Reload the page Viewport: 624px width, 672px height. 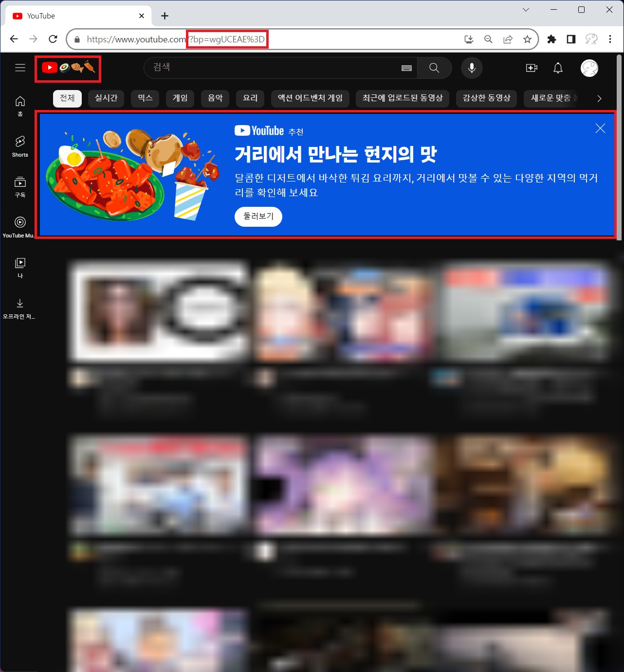[x=53, y=39]
